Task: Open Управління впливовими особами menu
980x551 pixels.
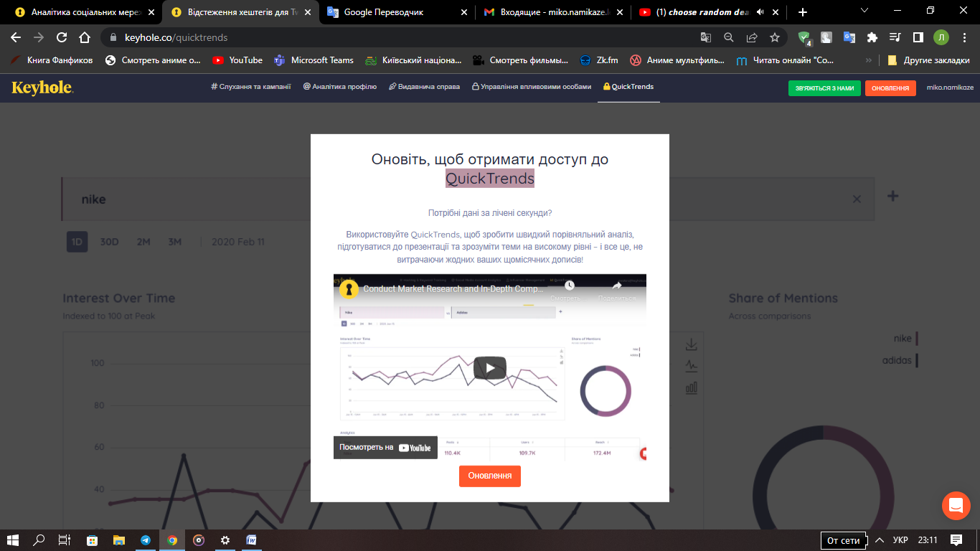Action: [x=532, y=87]
